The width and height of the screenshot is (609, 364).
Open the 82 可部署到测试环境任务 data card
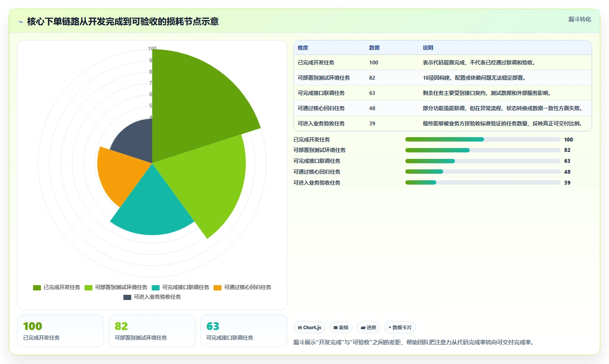tap(152, 331)
